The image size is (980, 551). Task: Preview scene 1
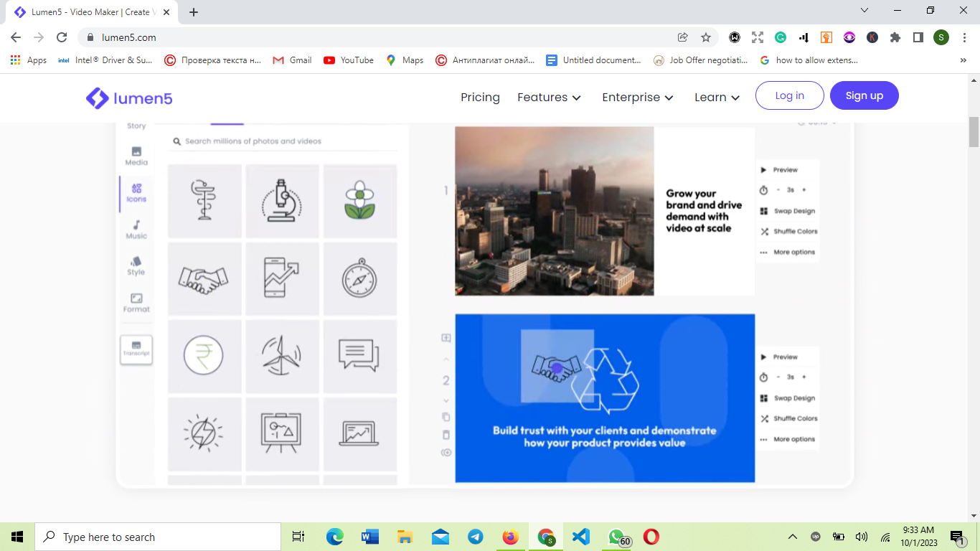pos(779,170)
